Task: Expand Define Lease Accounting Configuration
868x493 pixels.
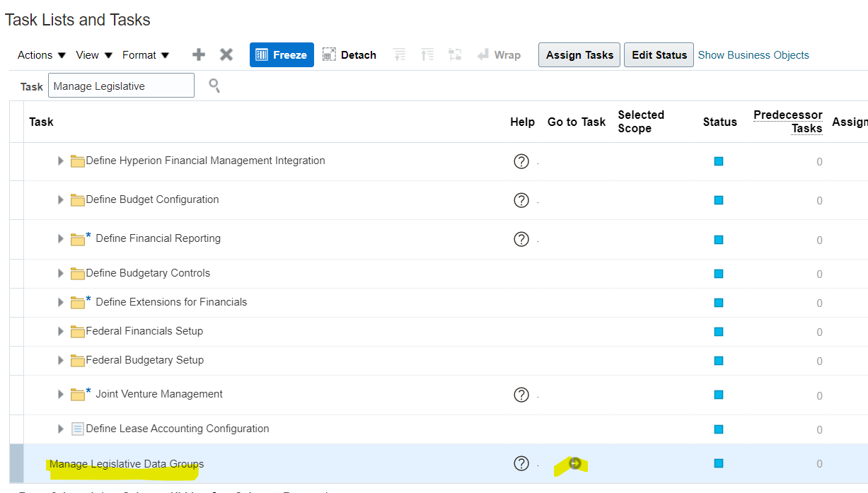Action: (x=61, y=429)
